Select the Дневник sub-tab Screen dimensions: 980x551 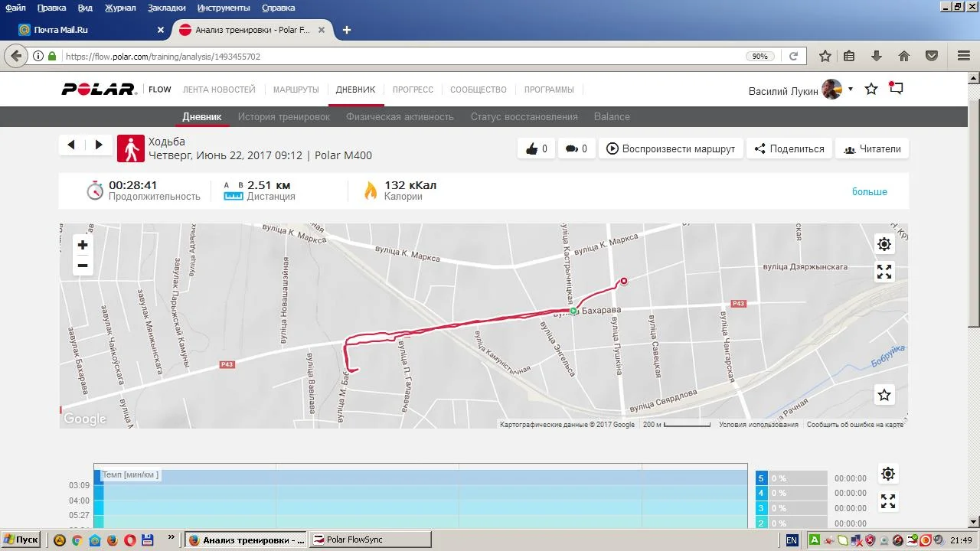coord(202,116)
